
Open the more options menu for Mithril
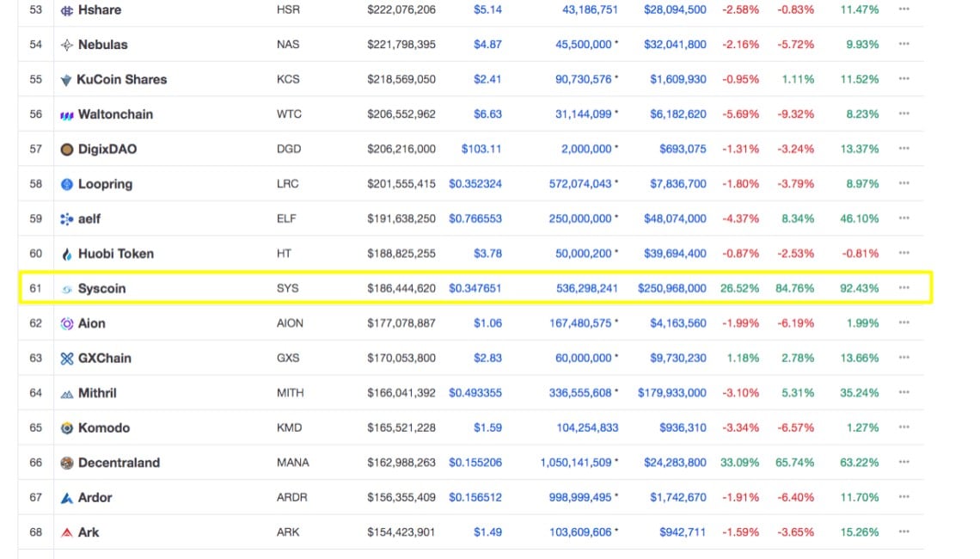(x=903, y=392)
